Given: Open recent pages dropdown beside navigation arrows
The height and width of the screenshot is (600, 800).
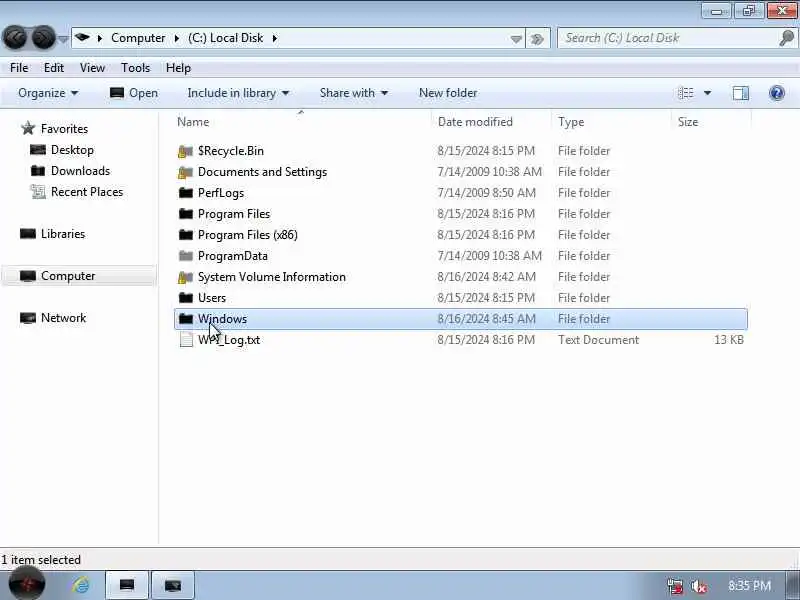Looking at the screenshot, I should (x=63, y=39).
